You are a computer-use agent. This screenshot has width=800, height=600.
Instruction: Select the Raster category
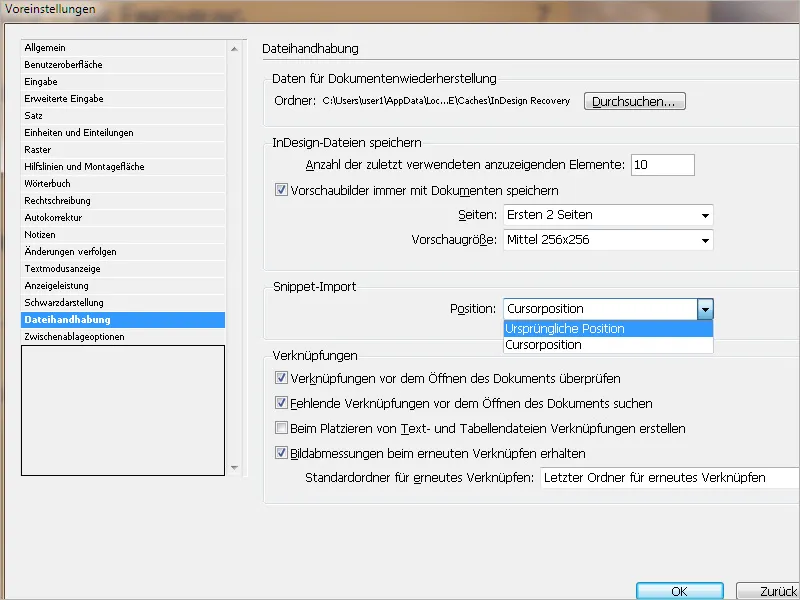123,149
